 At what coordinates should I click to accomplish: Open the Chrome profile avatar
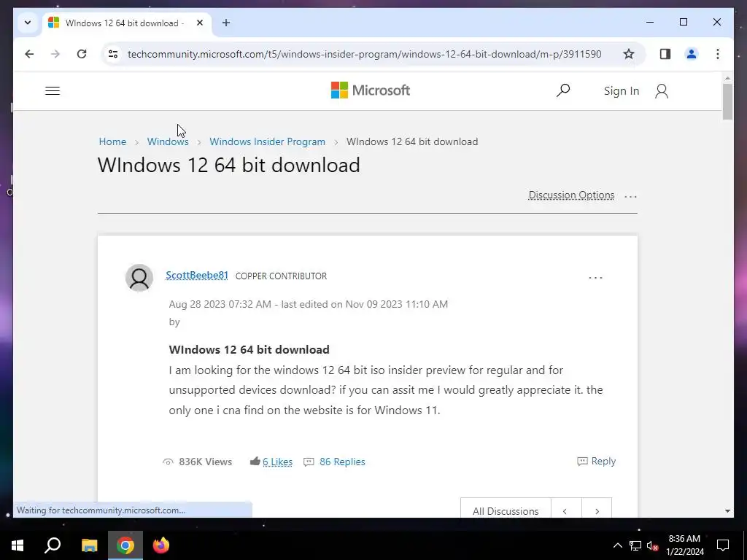tap(692, 54)
